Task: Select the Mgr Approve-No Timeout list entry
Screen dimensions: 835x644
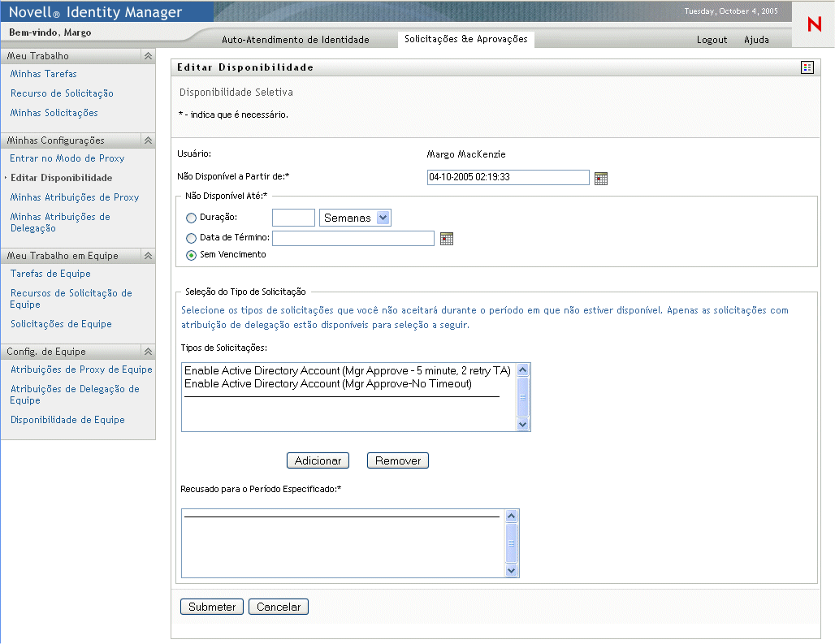Action: (x=327, y=384)
